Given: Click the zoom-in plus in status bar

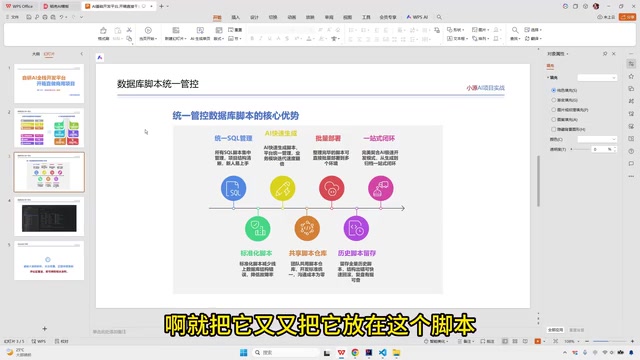Looking at the screenshot, I should click(632, 341).
